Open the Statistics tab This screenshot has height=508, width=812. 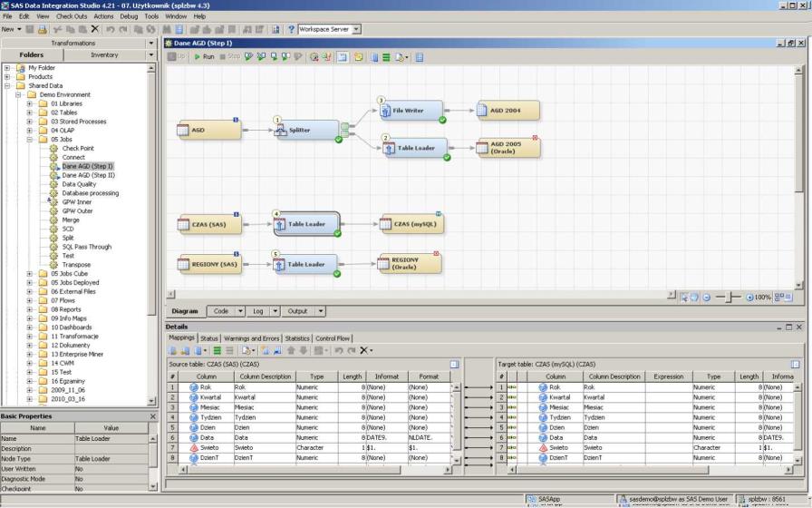297,338
